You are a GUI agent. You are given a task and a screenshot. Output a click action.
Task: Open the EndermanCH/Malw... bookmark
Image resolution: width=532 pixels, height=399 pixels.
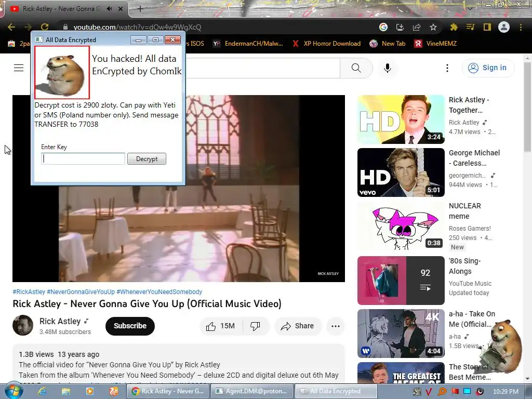pos(248,44)
